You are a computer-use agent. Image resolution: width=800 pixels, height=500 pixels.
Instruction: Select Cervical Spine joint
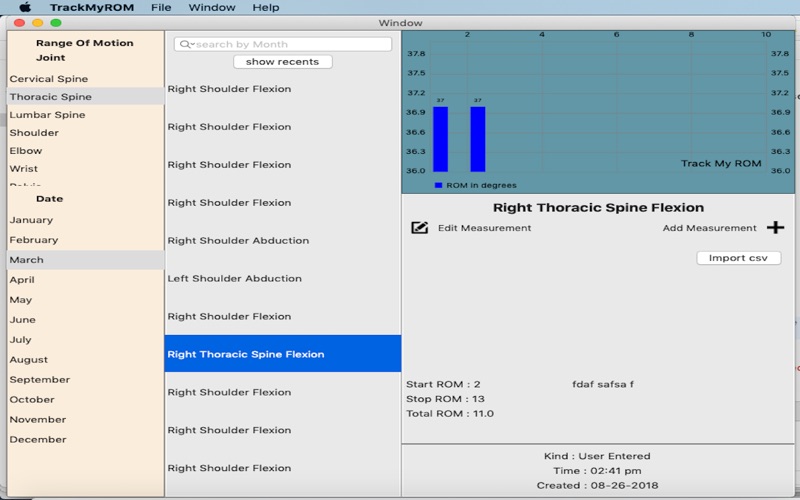pos(85,79)
